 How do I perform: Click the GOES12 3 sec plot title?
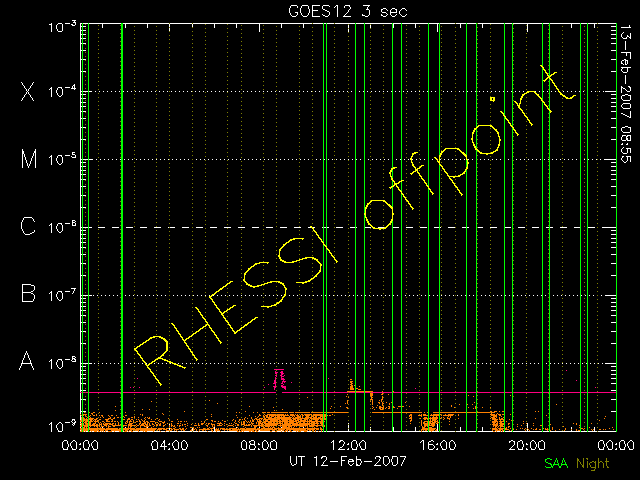click(x=348, y=11)
